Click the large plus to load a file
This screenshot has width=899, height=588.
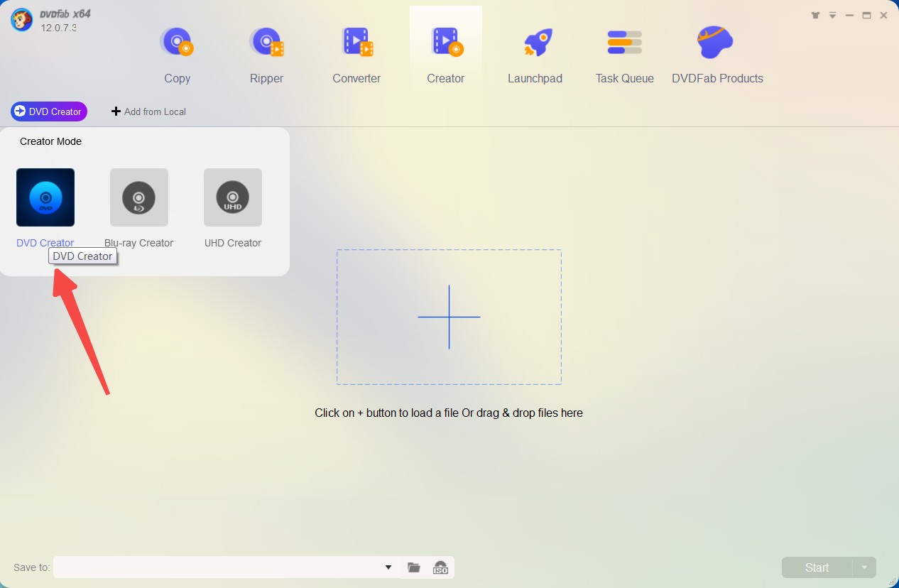pos(449,317)
